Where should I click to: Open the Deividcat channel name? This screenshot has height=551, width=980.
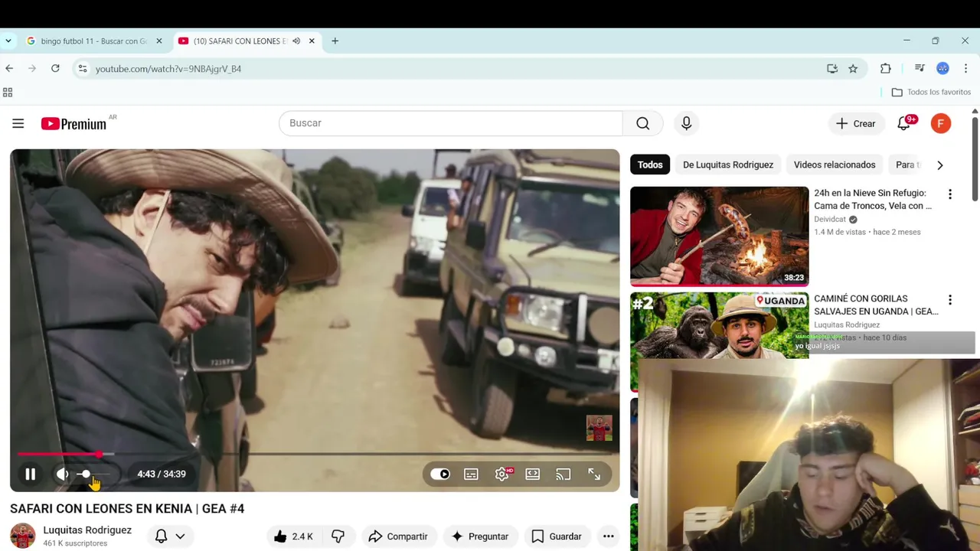(x=830, y=219)
